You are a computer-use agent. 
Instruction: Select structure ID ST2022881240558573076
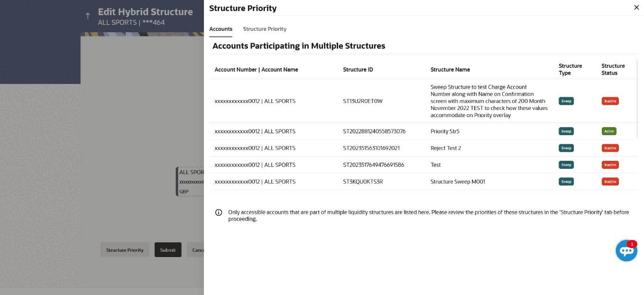tap(374, 131)
